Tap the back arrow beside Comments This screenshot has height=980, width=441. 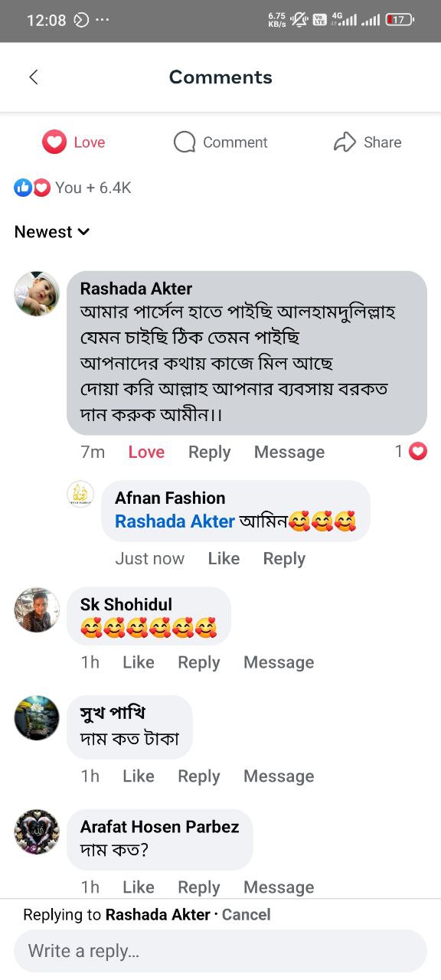(x=34, y=77)
